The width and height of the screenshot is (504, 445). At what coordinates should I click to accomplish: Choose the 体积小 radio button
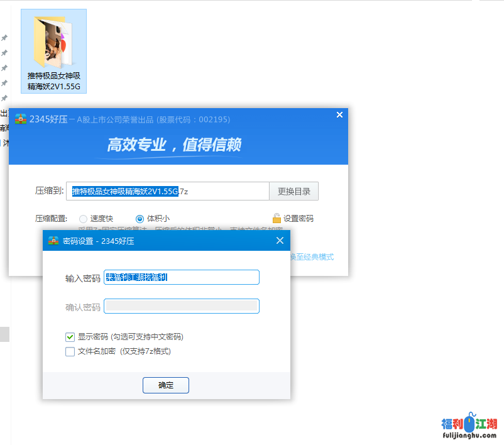[140, 219]
